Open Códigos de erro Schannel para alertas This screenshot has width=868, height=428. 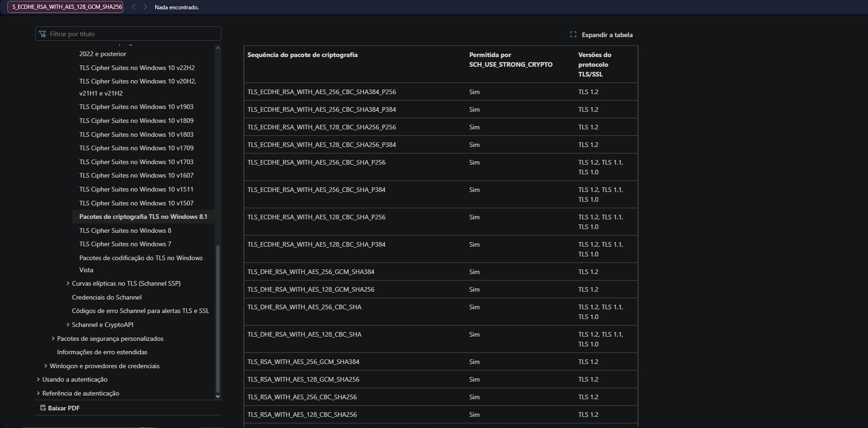click(x=140, y=311)
